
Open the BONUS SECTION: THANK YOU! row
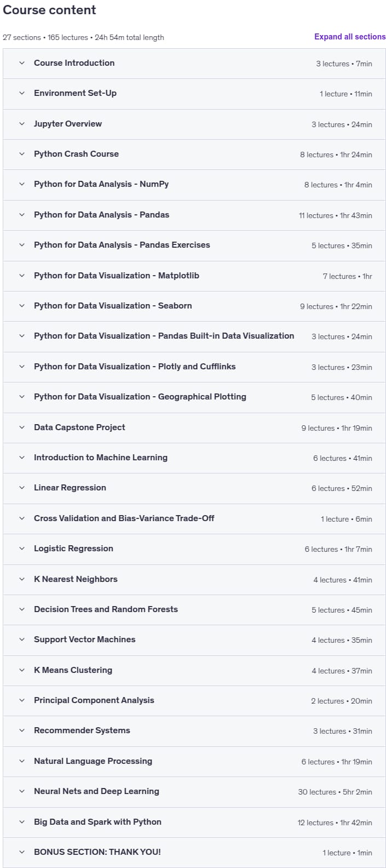pos(194,852)
